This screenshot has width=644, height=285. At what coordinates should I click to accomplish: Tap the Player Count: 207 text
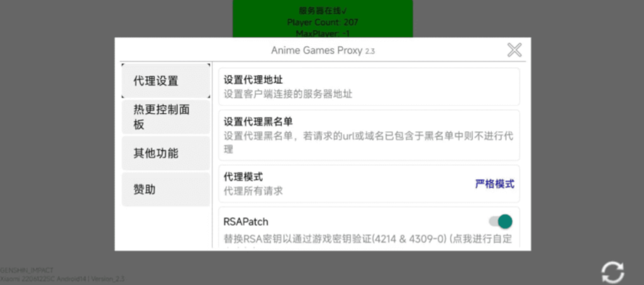pyautogui.click(x=323, y=22)
